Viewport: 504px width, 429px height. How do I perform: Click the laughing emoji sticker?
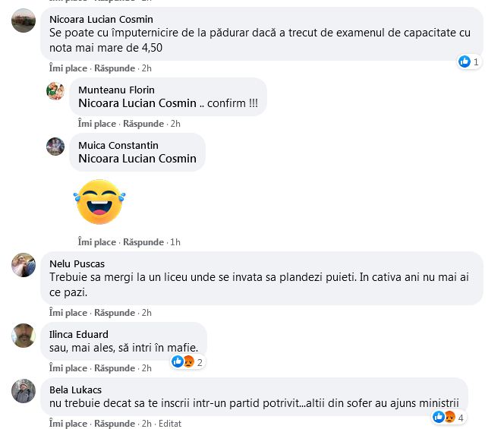[99, 201]
